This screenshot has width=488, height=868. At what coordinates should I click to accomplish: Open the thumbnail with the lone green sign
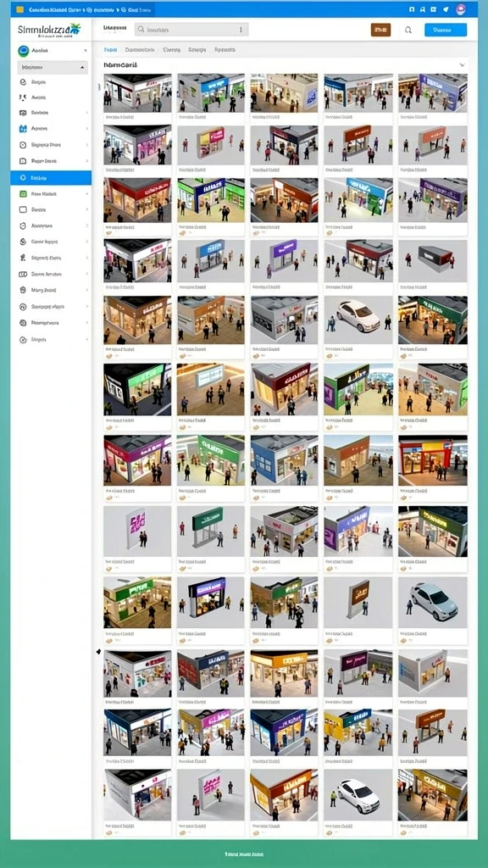click(x=211, y=532)
